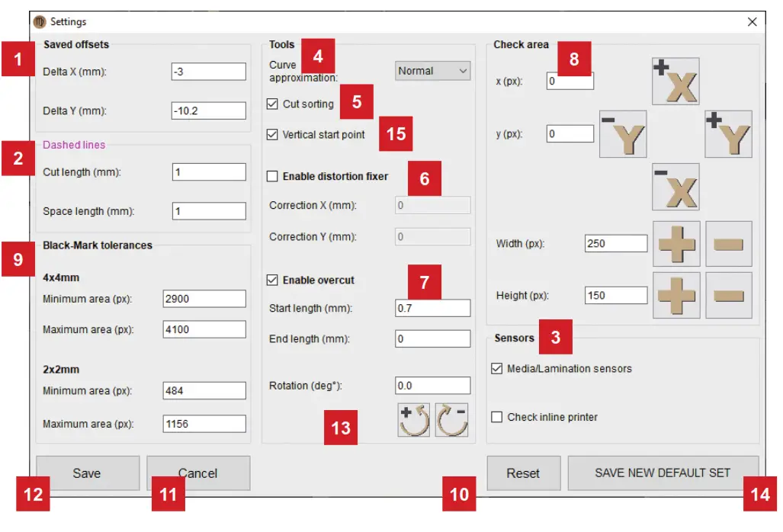Decrease Height with the minus icon
This screenshot has height=532, width=783.
(x=729, y=294)
